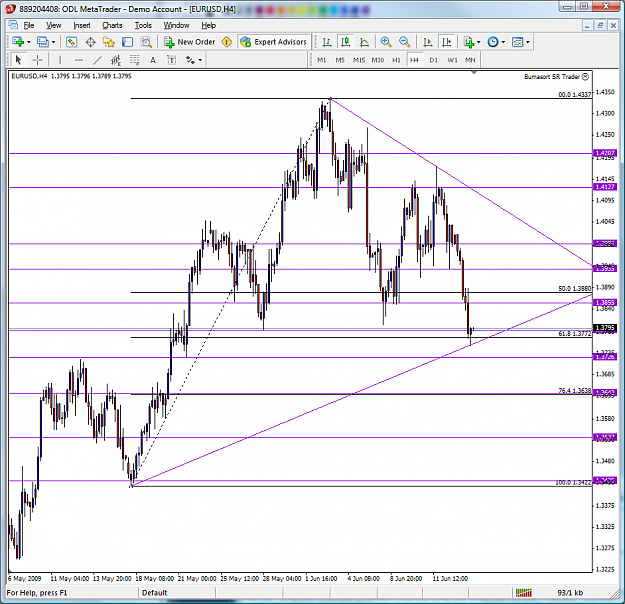Select the trendline drawing tool

tap(97, 60)
